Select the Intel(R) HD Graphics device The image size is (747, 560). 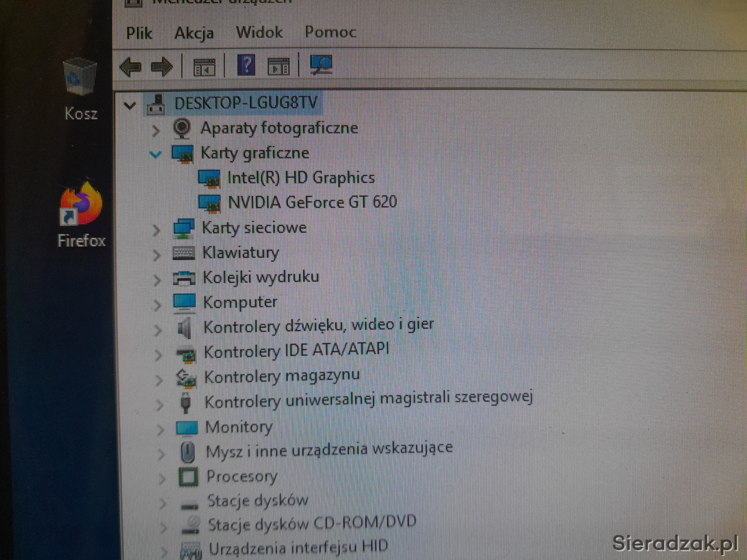click(x=301, y=178)
